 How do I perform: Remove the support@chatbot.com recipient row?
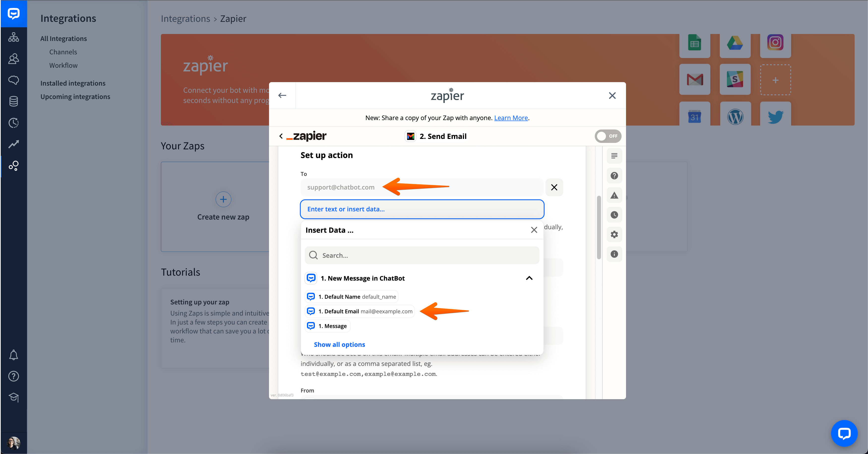(x=554, y=187)
